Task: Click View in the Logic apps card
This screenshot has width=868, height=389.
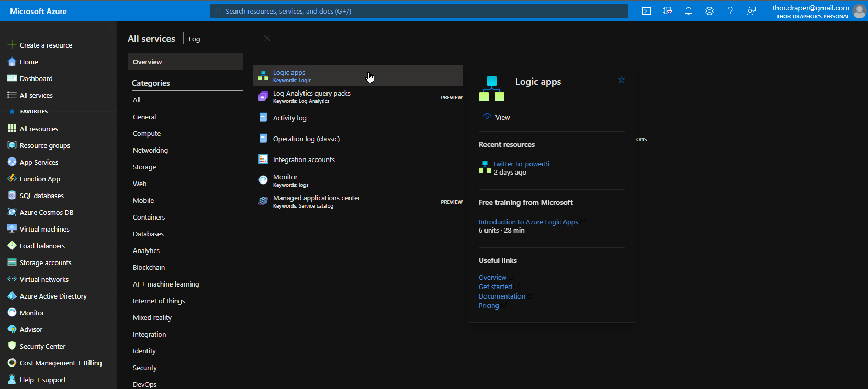Action: pyautogui.click(x=496, y=117)
